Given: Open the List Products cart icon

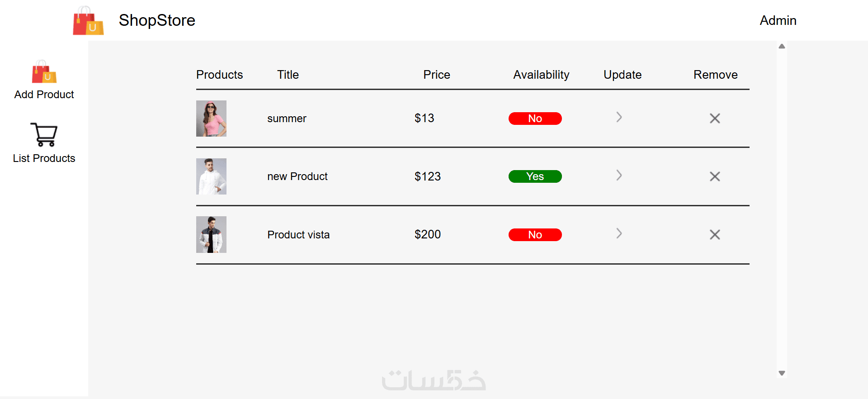Looking at the screenshot, I should tap(44, 135).
